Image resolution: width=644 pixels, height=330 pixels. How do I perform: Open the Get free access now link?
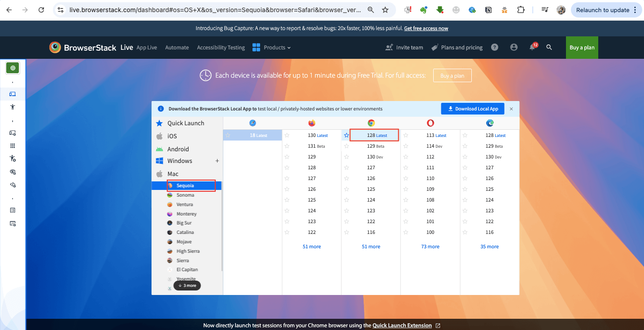click(426, 28)
